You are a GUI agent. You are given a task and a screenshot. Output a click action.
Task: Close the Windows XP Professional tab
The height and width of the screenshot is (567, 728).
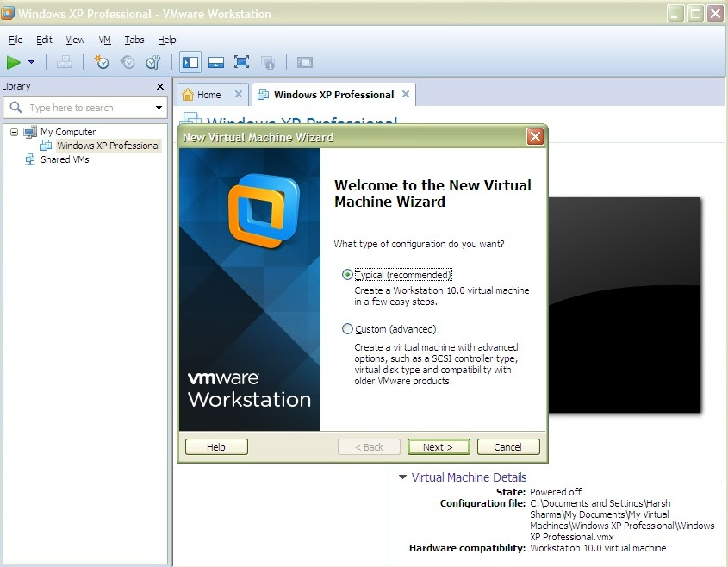405,94
